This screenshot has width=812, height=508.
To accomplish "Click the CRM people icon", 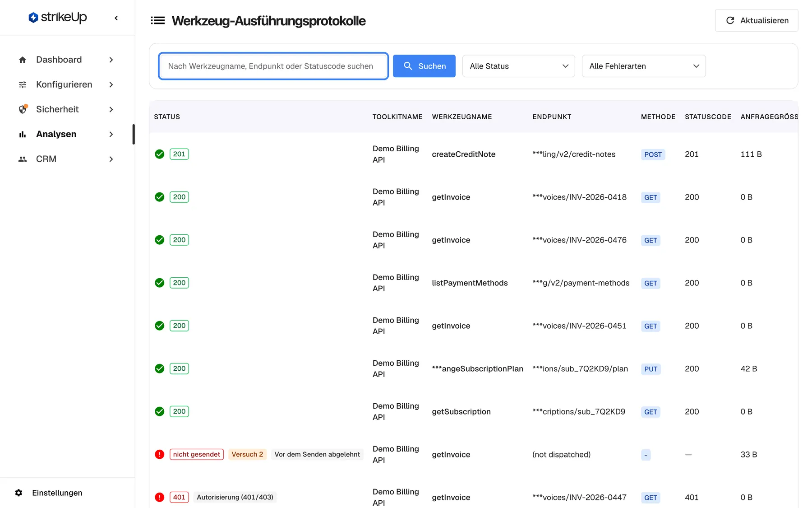I will (x=23, y=159).
